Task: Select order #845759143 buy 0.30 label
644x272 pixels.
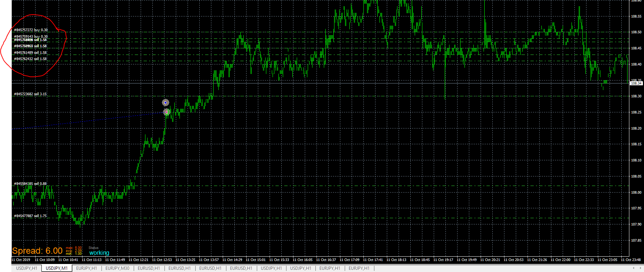Action: (31, 36)
